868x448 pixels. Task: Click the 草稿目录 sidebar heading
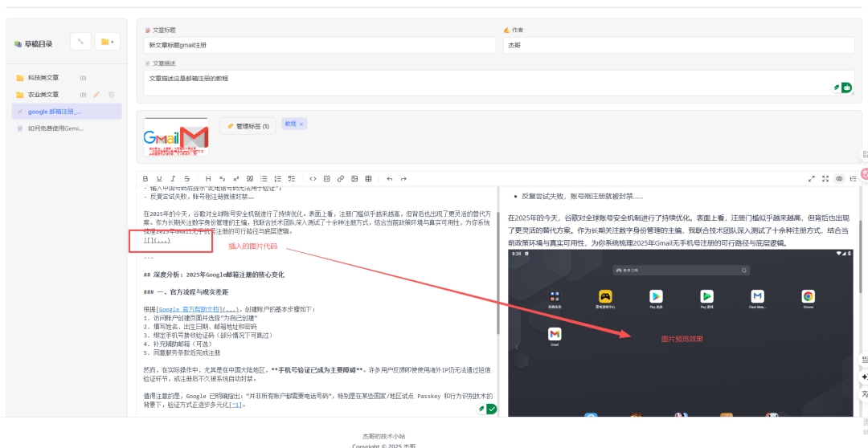pyautogui.click(x=39, y=44)
